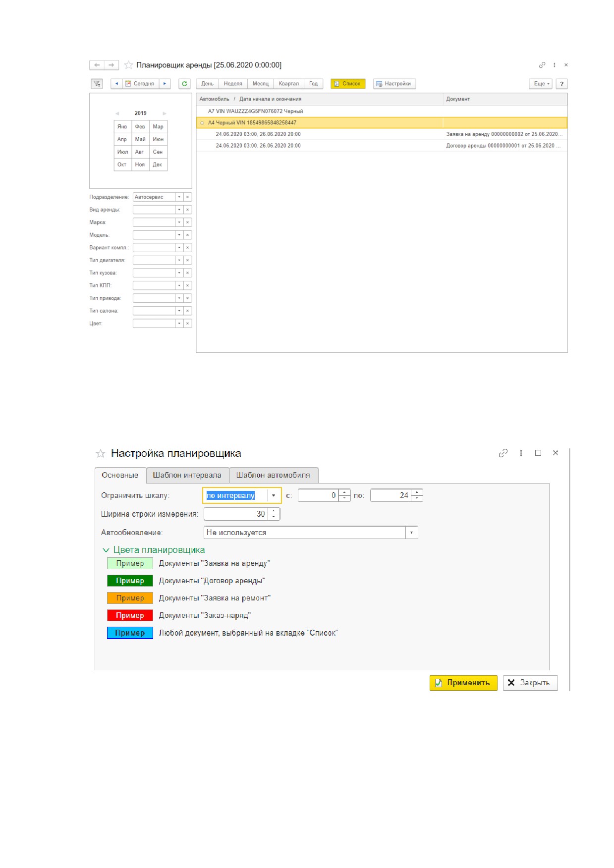Open the Модель dropdown arrow
Viewport: 614px width, 868px height.
(x=179, y=235)
